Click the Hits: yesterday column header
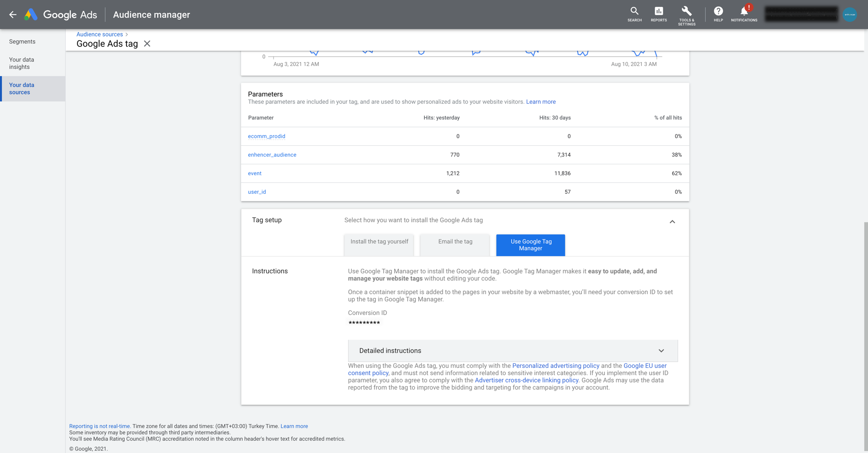This screenshot has height=453, width=868. 441,118
